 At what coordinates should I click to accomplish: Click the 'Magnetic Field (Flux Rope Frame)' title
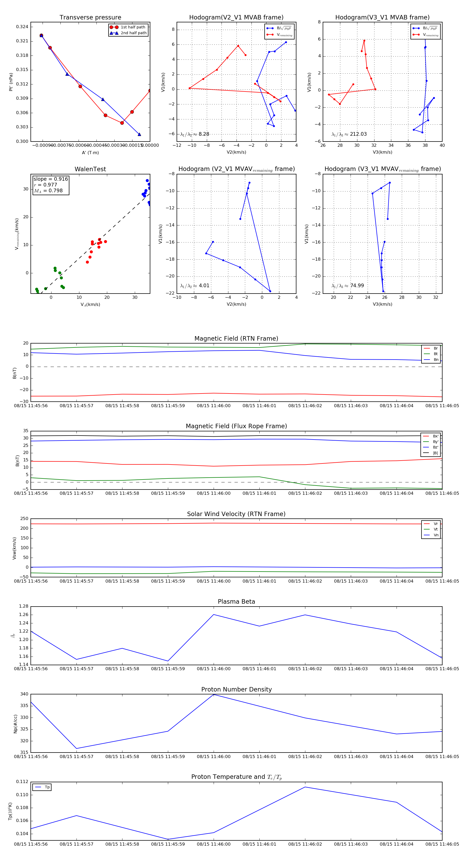[236, 426]
